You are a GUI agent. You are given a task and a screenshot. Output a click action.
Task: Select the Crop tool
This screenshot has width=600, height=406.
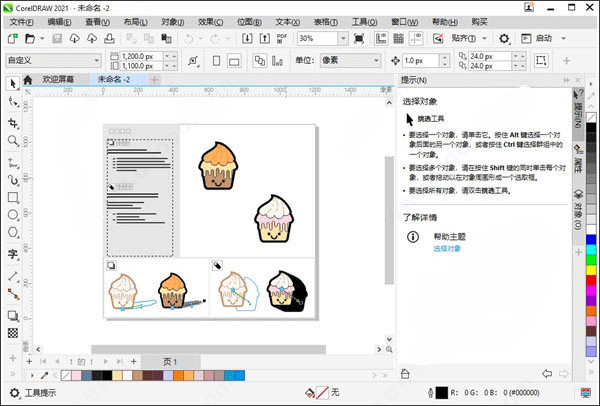click(x=13, y=123)
